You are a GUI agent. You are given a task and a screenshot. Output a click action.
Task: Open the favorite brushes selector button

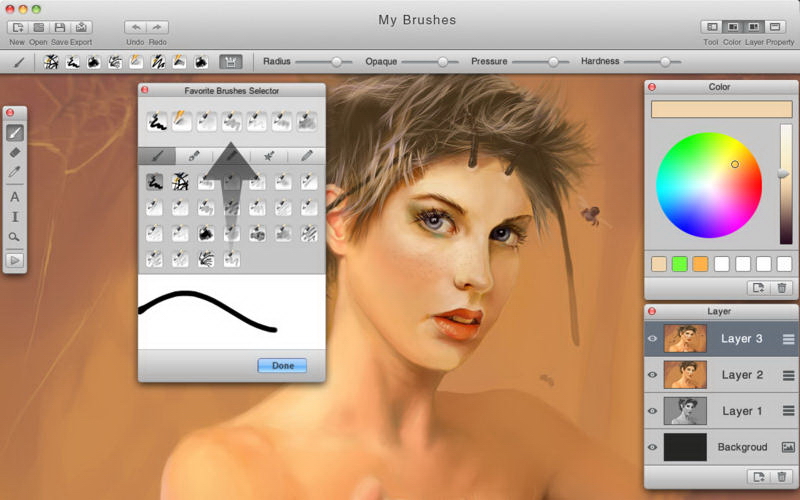point(230,62)
